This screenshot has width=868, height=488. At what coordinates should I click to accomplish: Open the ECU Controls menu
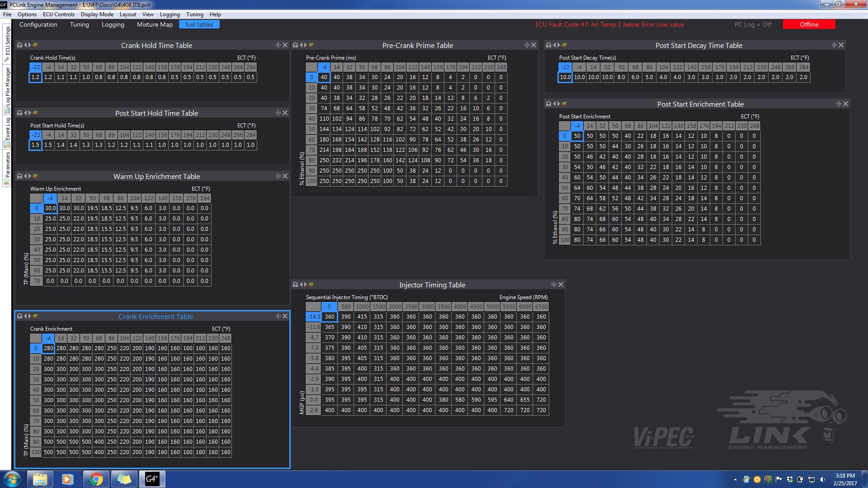[x=58, y=14]
